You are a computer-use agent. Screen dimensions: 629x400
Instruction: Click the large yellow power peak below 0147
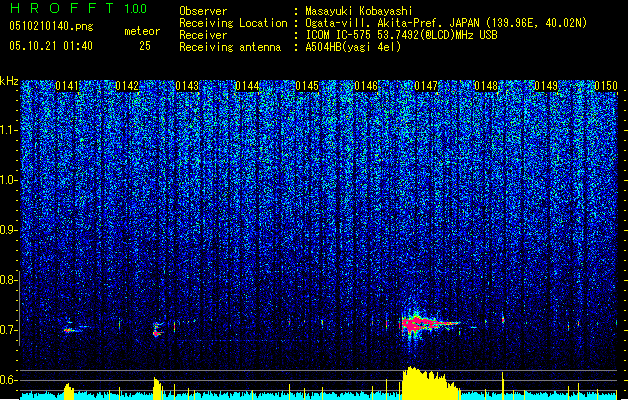point(430,383)
